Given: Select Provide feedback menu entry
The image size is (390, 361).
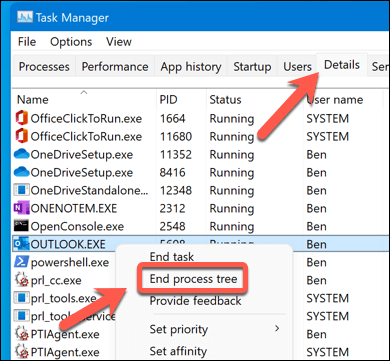Looking at the screenshot, I should click(x=195, y=301).
